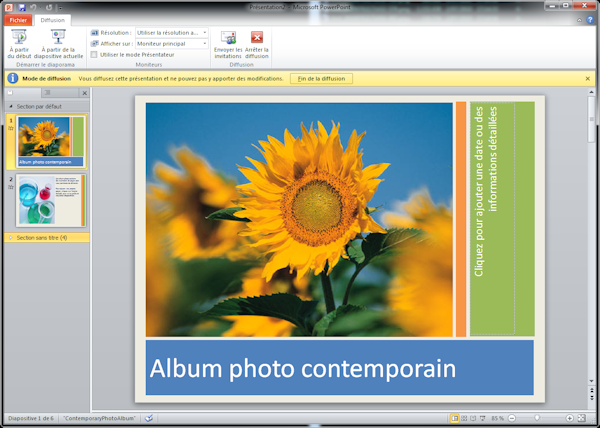
Task: Select the Diffusion ribbon tab
Action: [53, 19]
